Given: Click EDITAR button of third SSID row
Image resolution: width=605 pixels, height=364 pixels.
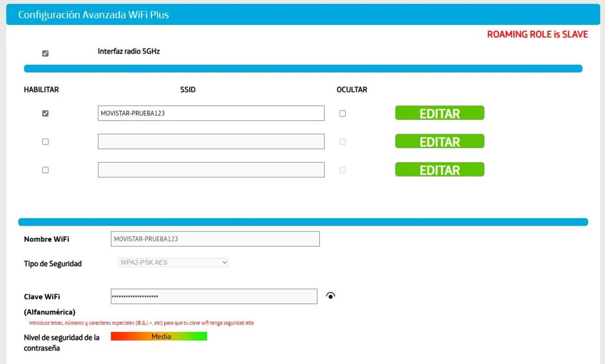Looking at the screenshot, I should coord(439,170).
